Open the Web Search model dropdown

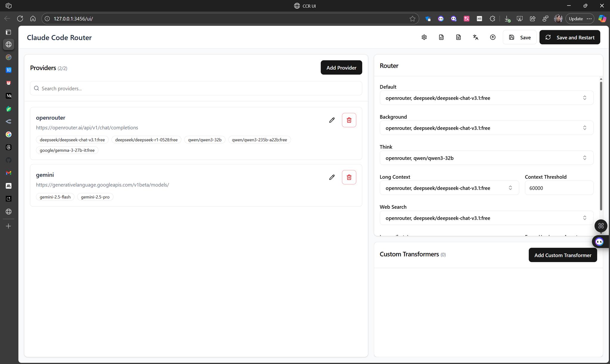click(486, 218)
